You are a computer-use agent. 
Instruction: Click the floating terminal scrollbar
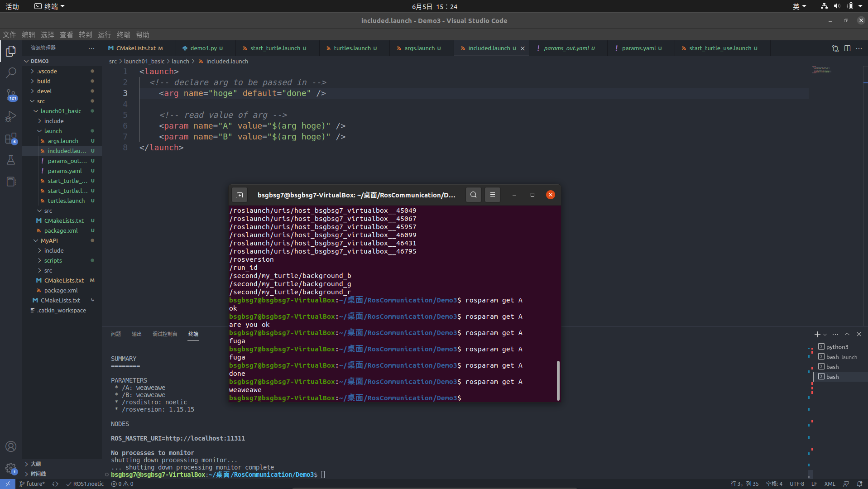[x=558, y=380]
